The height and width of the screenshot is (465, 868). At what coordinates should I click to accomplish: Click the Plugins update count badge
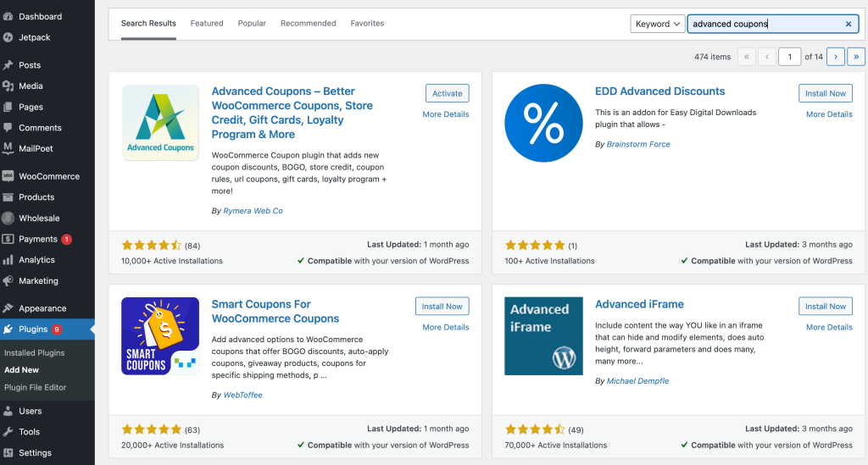57,329
